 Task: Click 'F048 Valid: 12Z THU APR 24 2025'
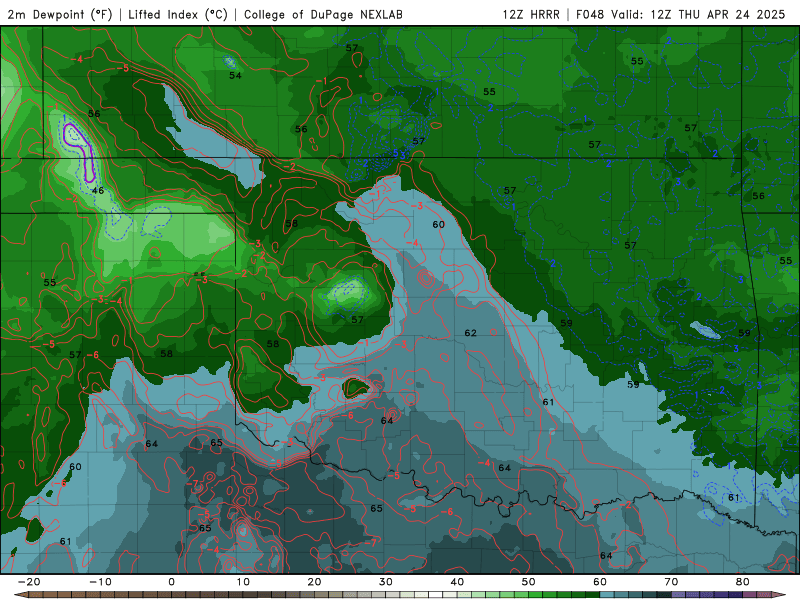(680, 15)
